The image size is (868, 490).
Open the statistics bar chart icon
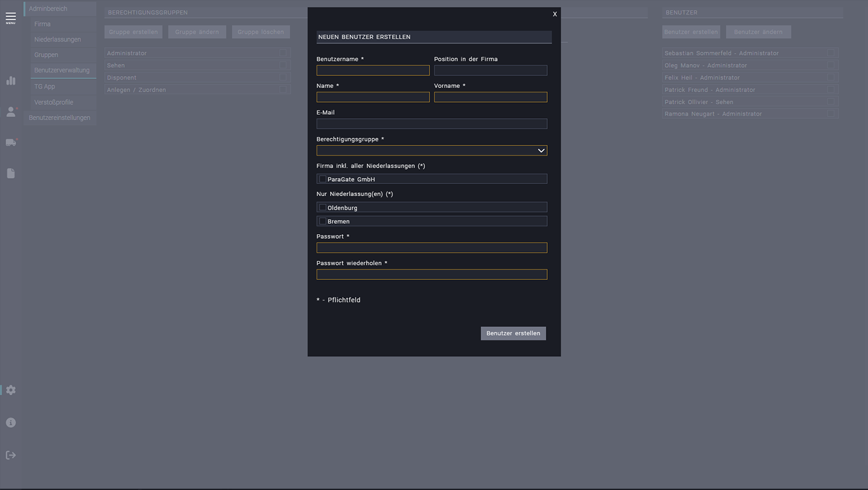(x=11, y=81)
